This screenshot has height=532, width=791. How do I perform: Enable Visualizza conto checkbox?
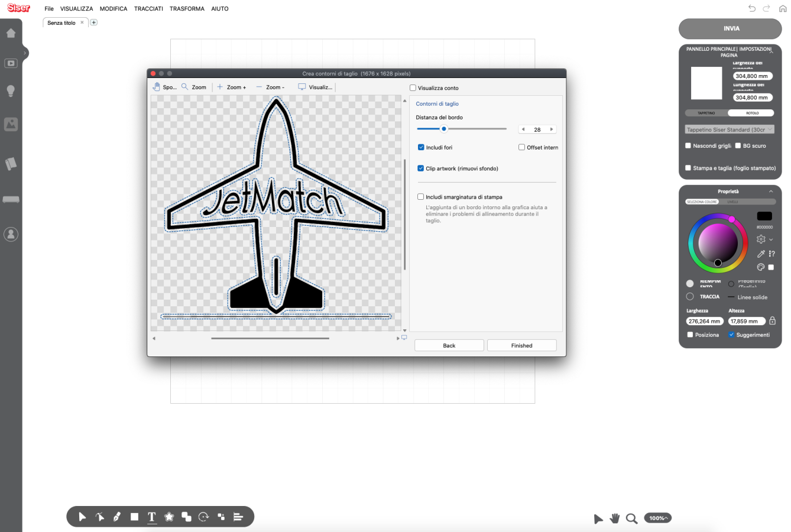pyautogui.click(x=413, y=88)
